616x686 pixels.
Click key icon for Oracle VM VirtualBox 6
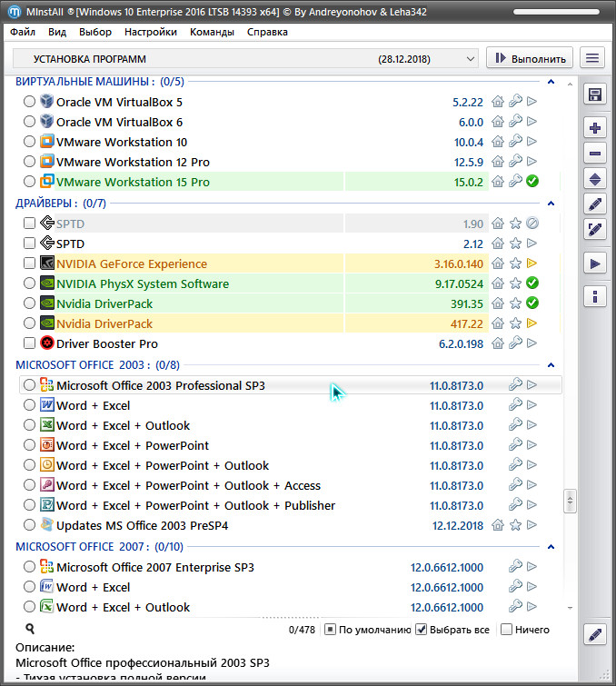click(x=515, y=122)
